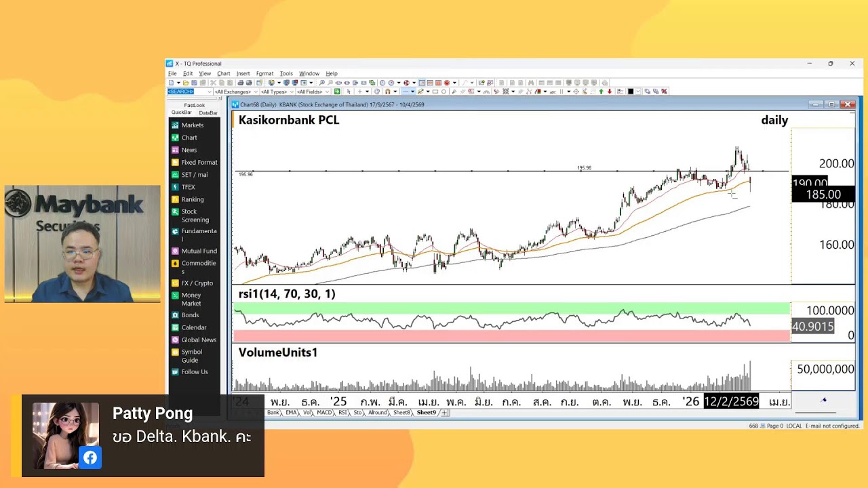
Task: Expand the crosshair tool dropdown arrow
Action: pos(368,91)
